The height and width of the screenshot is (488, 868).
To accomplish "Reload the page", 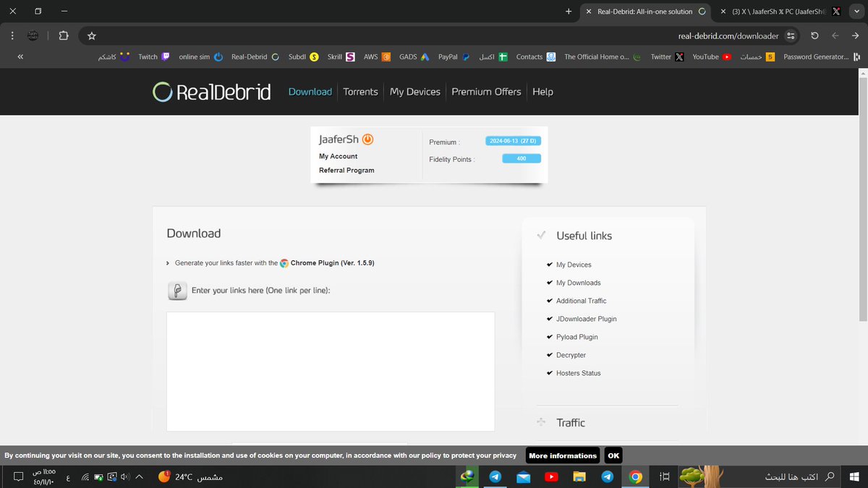I will pyautogui.click(x=815, y=35).
